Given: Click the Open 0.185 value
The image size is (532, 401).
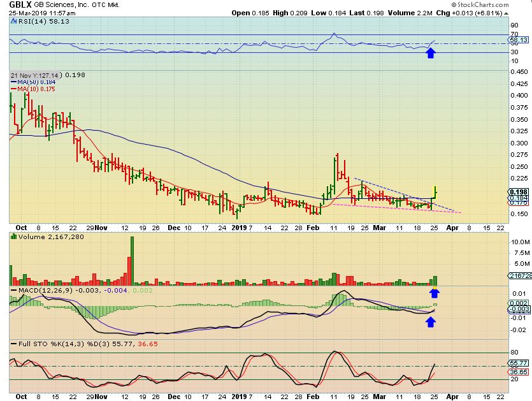Looking at the screenshot, I should 250,13.
